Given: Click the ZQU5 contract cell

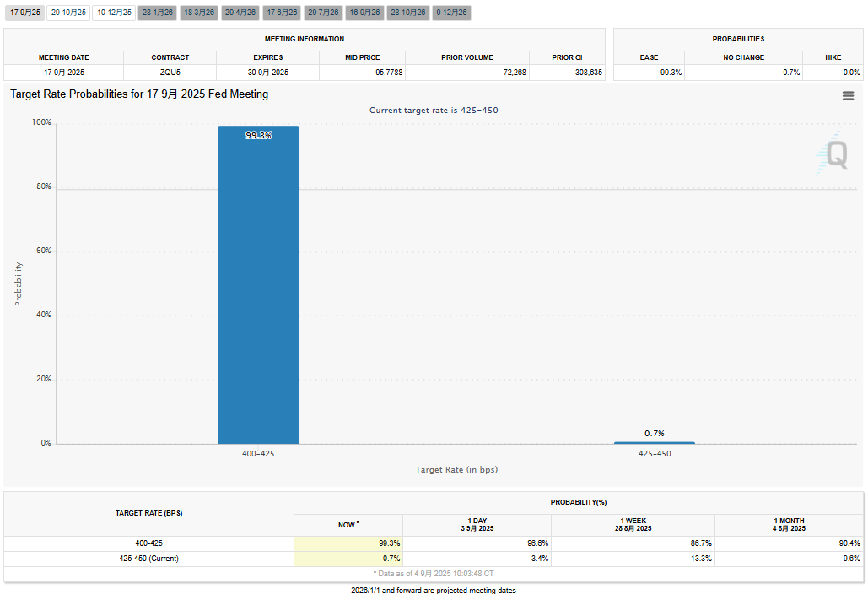Looking at the screenshot, I should [170, 73].
